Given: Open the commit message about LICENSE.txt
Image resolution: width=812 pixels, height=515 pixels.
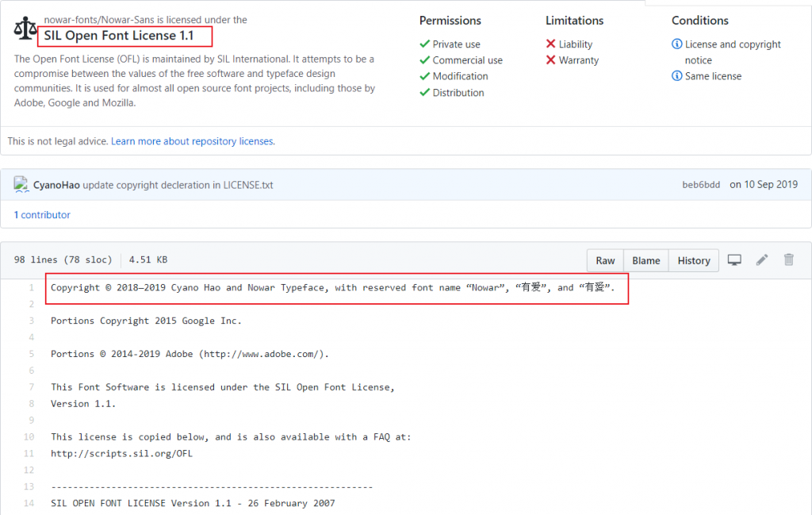Looking at the screenshot, I should tap(178, 185).
